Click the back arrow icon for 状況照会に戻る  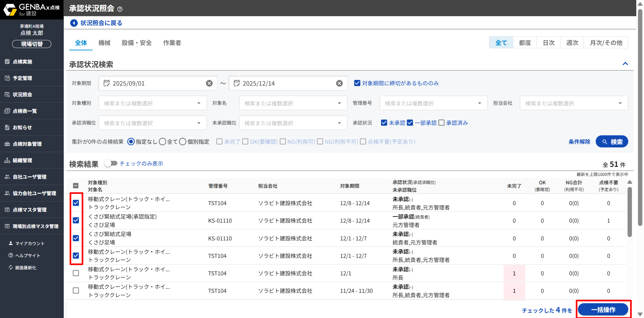point(74,23)
